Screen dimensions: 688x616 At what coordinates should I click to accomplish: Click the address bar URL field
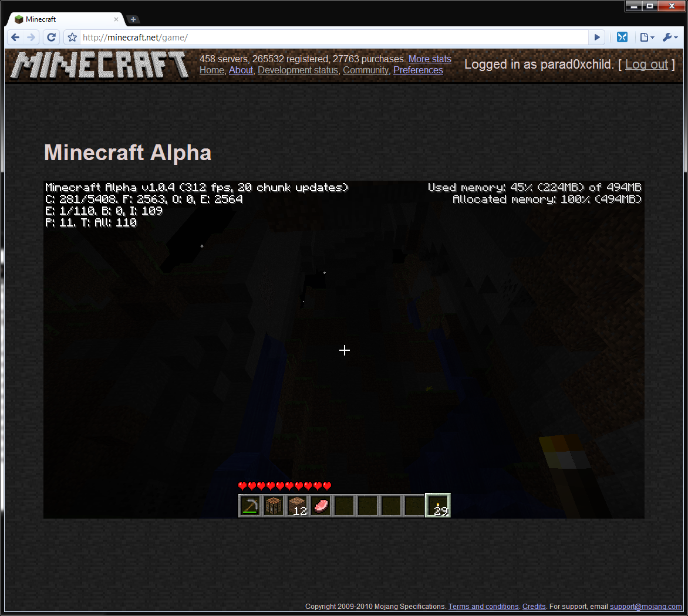coord(333,38)
